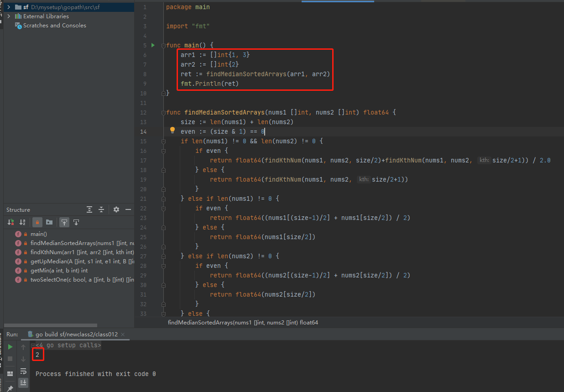Click the Stop process square icon

coord(10,359)
